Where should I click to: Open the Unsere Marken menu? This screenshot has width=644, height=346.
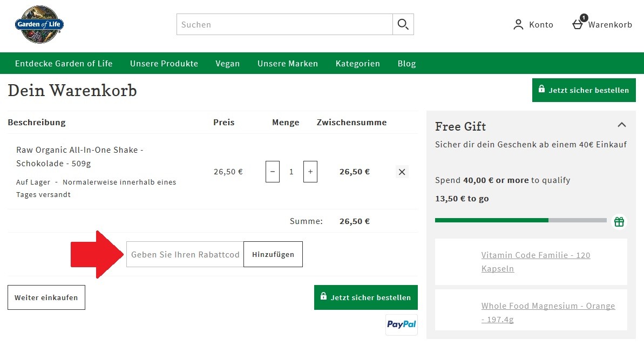[288, 63]
